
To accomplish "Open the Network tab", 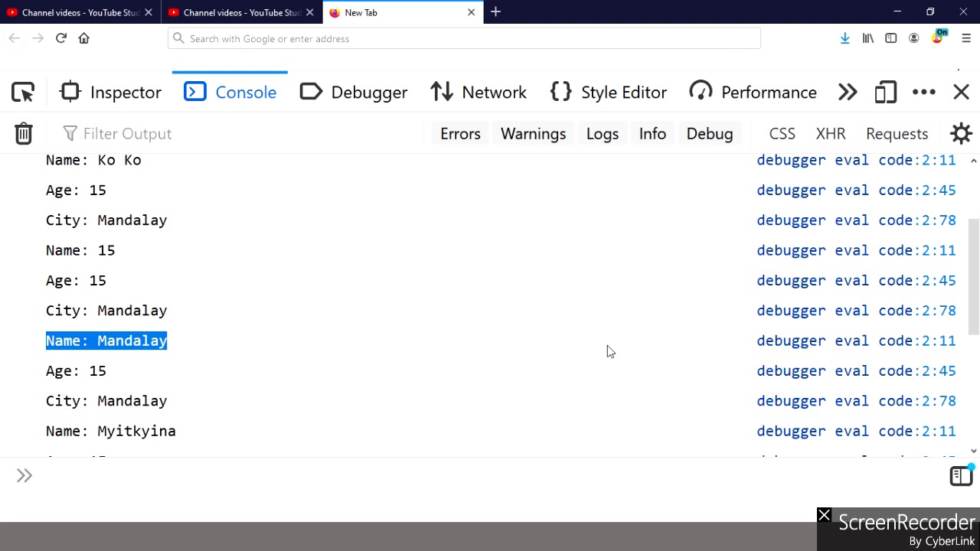I will [479, 93].
